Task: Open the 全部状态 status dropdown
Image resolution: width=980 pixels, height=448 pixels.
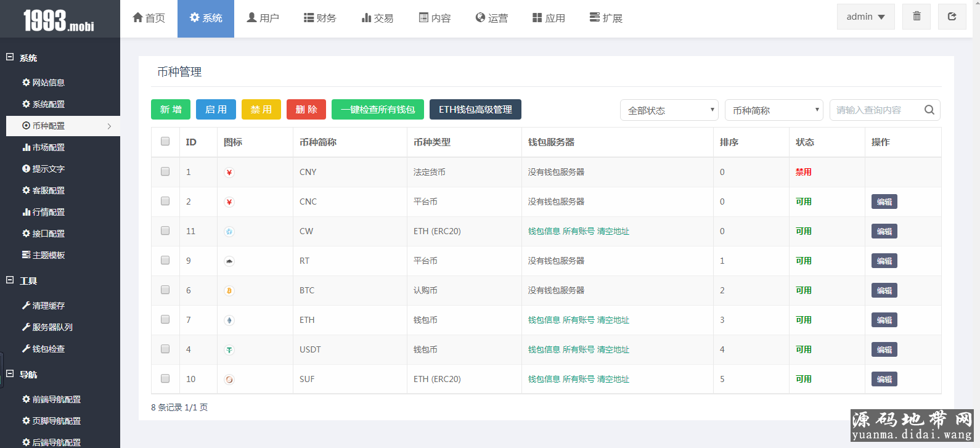Action: 669,110
